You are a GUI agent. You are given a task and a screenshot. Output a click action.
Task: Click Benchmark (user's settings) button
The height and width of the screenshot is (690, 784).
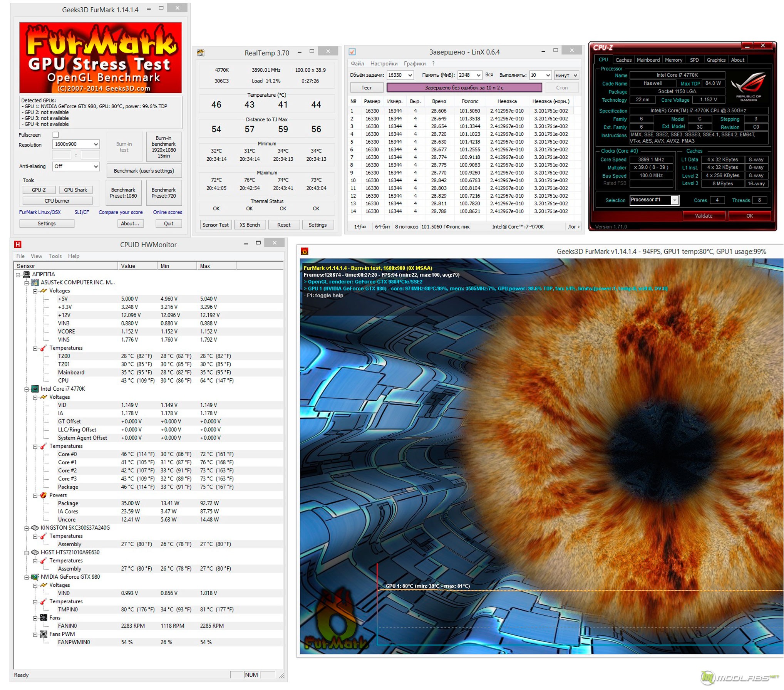pyautogui.click(x=144, y=171)
